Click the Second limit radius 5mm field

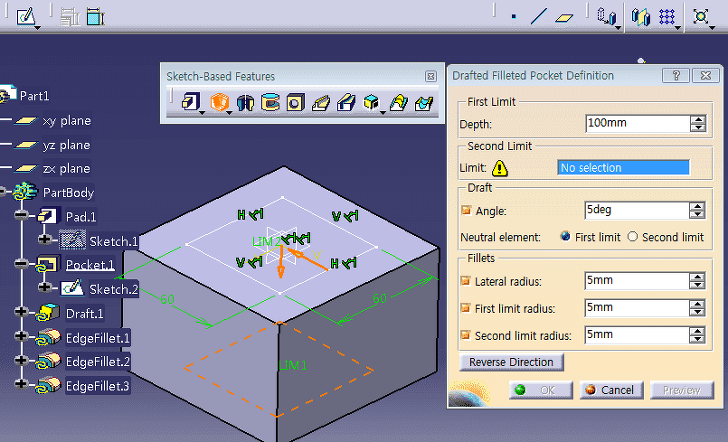pos(637,335)
